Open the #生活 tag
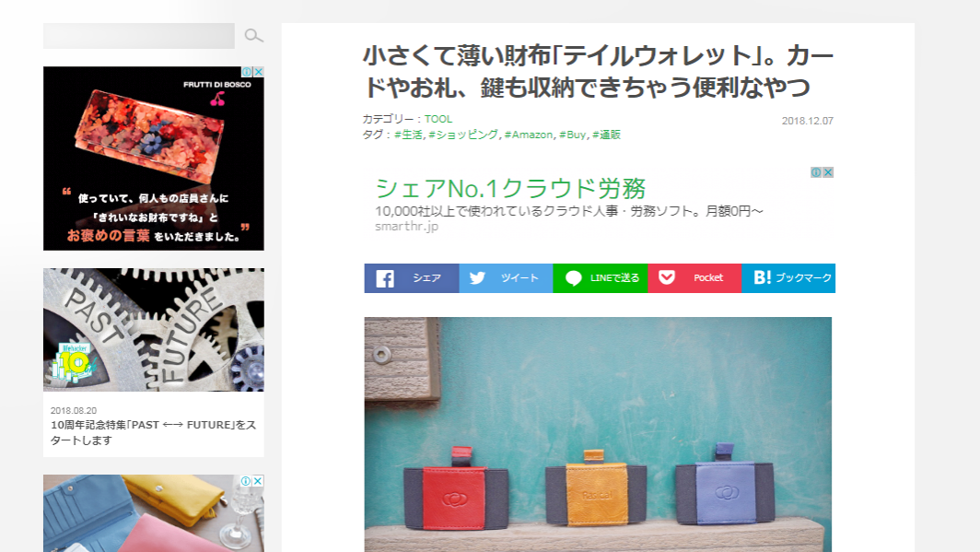The width and height of the screenshot is (980, 552). point(408,135)
